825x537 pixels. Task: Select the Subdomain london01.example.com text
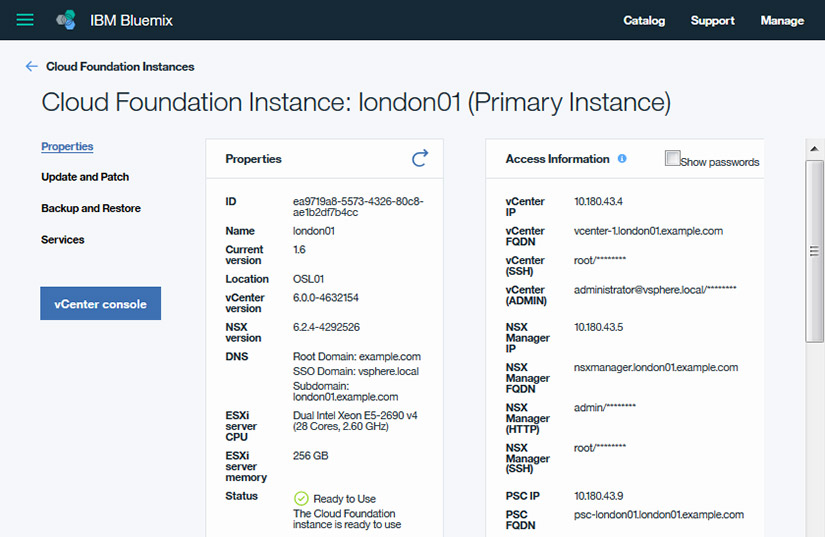[x=346, y=391]
